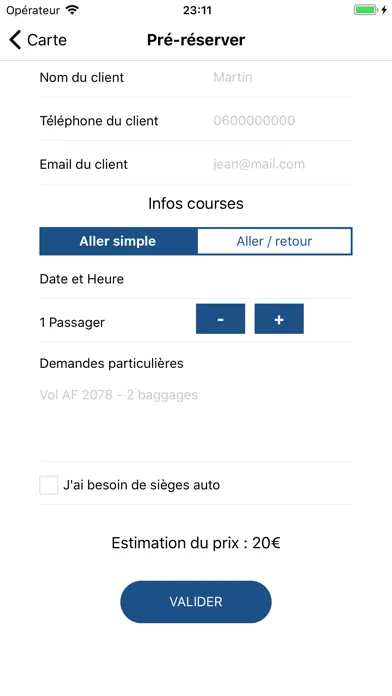Tap the 1 Passager label

pyautogui.click(x=72, y=322)
